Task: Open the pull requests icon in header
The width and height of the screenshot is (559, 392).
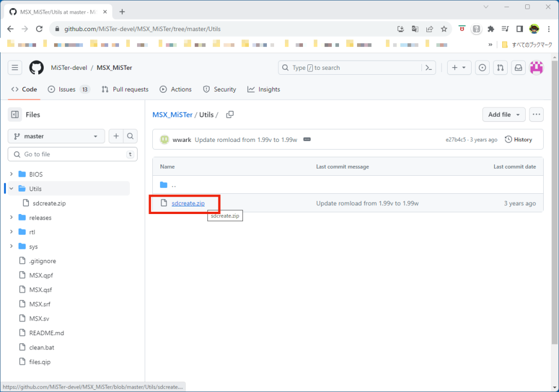Action: pyautogui.click(x=500, y=68)
